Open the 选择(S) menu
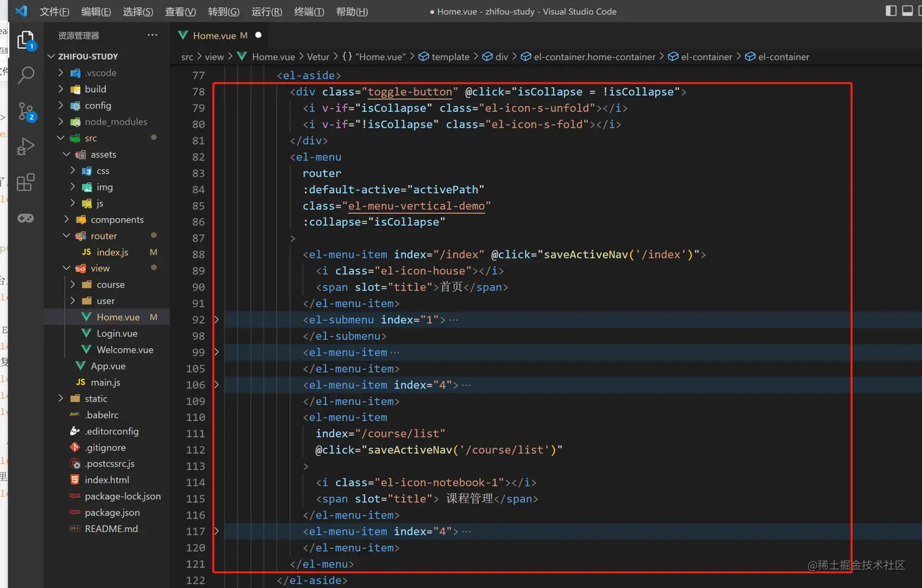 138,12
